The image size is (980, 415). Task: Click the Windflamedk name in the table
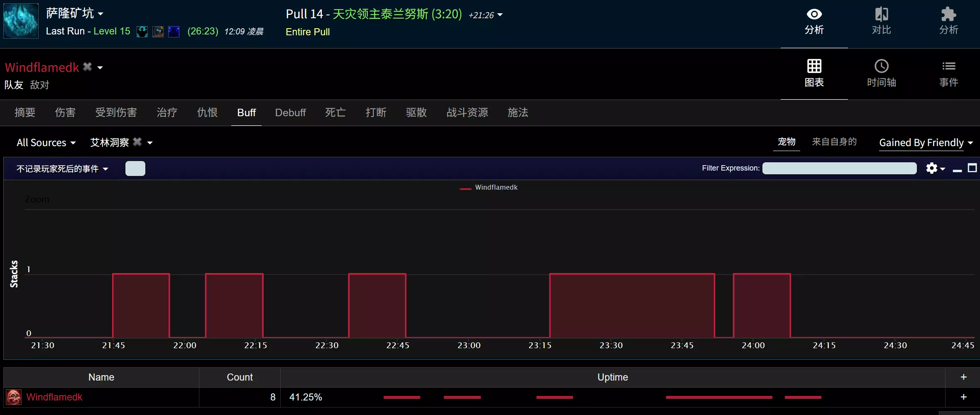[x=54, y=397]
